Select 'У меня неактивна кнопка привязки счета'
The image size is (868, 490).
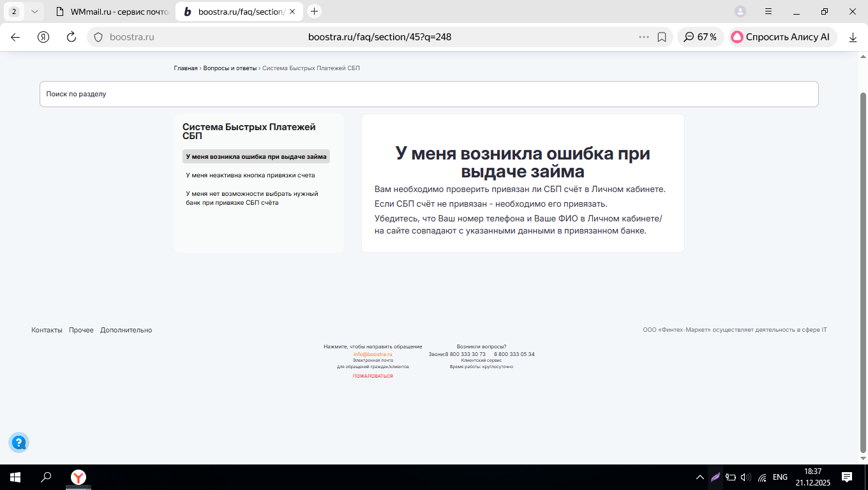[x=250, y=175]
